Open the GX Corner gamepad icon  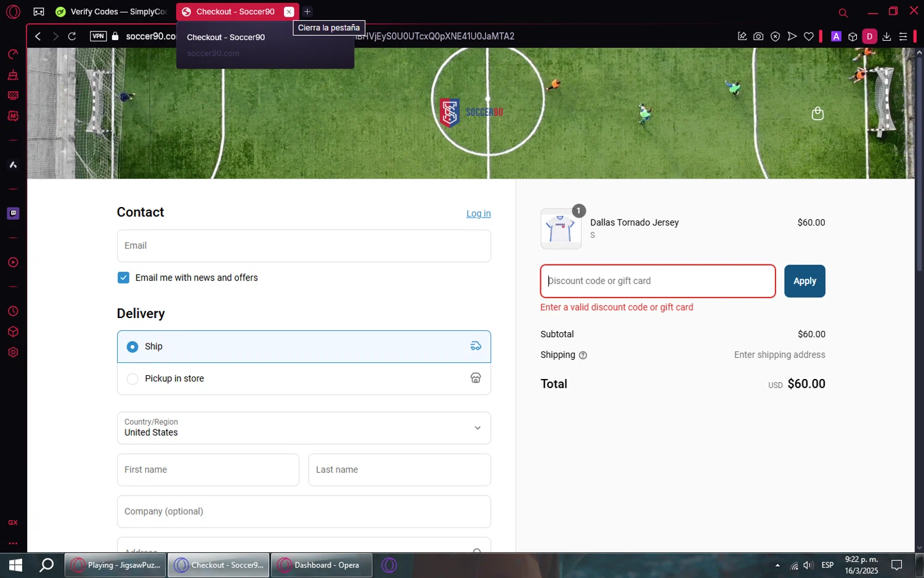tap(39, 12)
